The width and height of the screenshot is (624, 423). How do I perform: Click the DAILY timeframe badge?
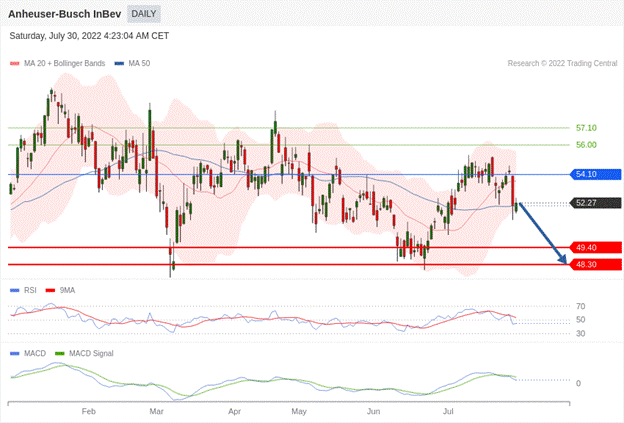pyautogui.click(x=144, y=14)
